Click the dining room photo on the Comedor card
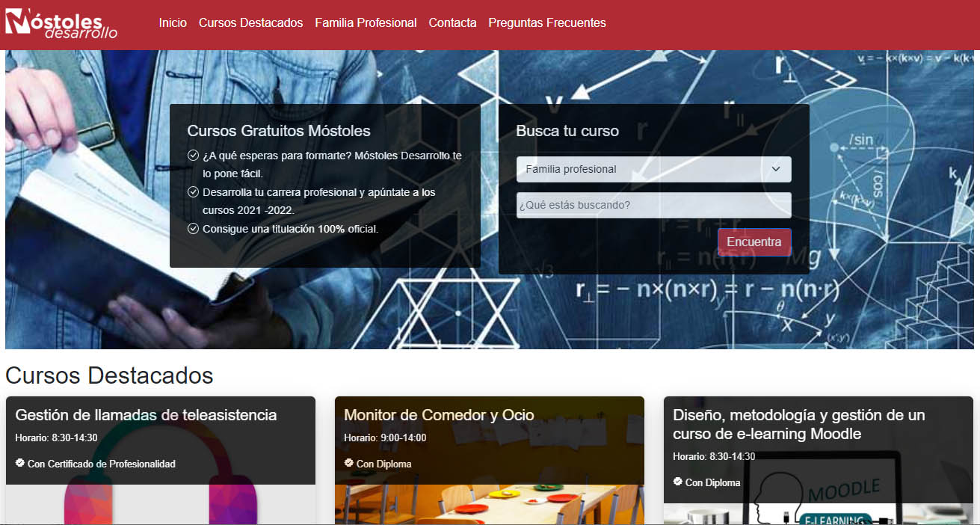980x525 pixels. 489,505
